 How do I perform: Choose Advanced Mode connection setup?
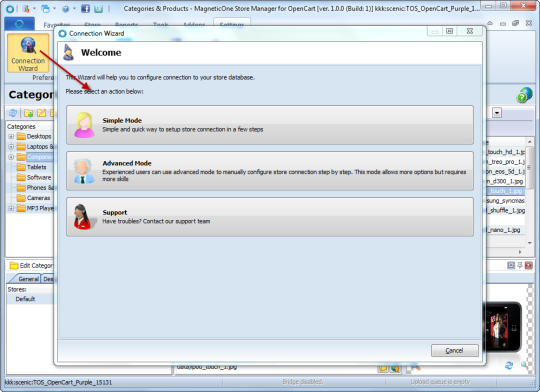pyautogui.click(x=270, y=171)
